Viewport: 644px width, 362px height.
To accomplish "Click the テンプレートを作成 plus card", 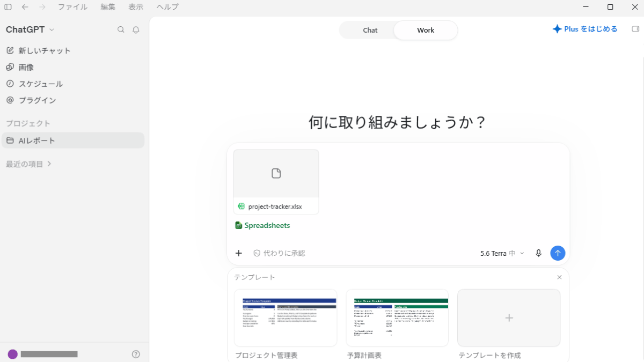I will [509, 318].
